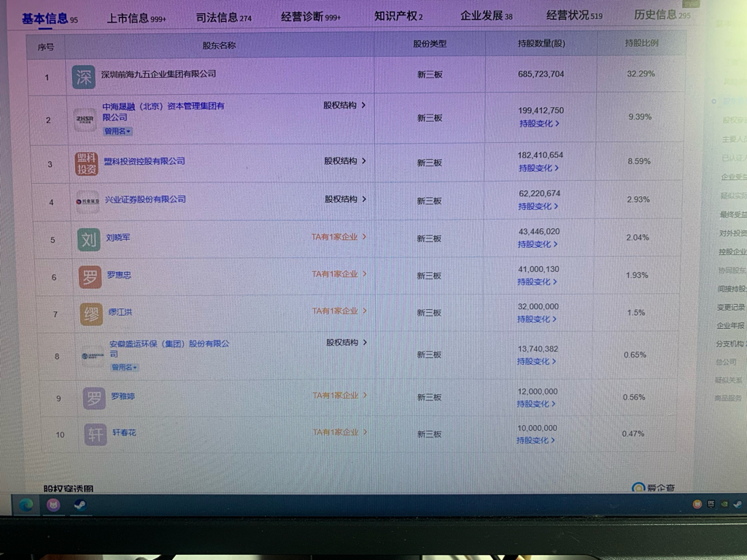Jump to 对外投资 in side navigation
This screenshot has height=560, width=747.
(732, 233)
